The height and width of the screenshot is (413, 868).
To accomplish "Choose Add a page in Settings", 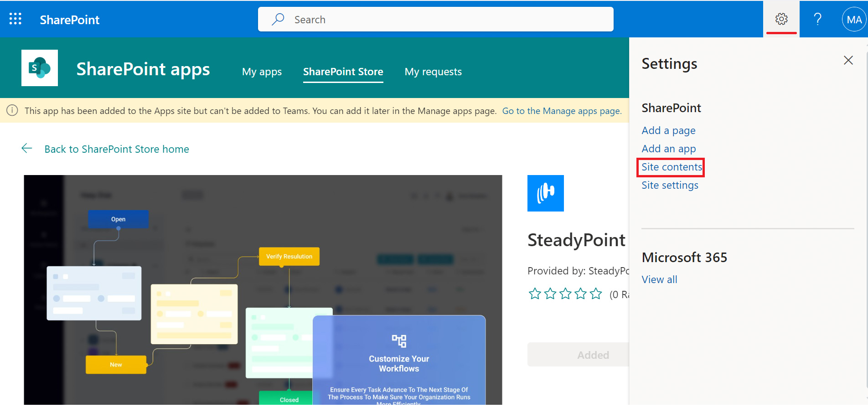I will tap(668, 130).
